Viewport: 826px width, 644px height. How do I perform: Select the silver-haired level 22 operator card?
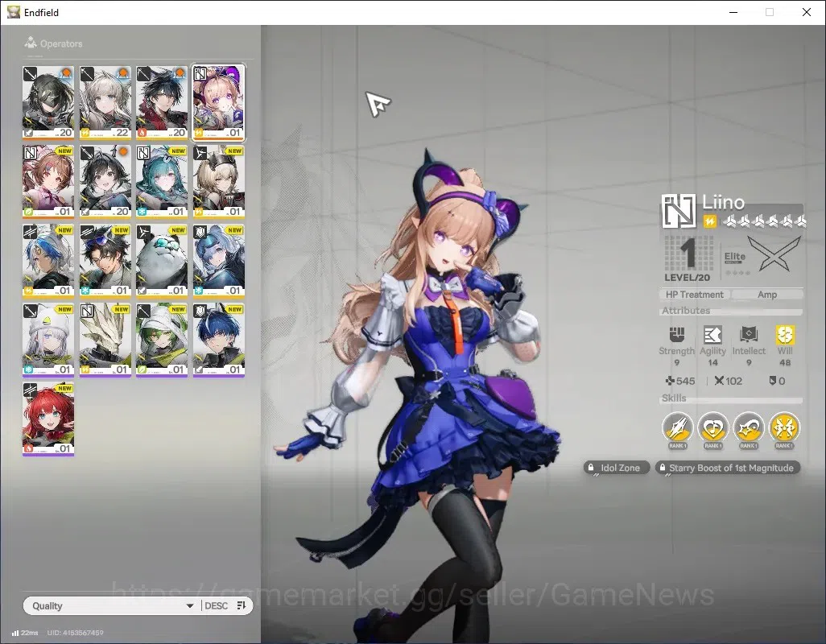105,102
